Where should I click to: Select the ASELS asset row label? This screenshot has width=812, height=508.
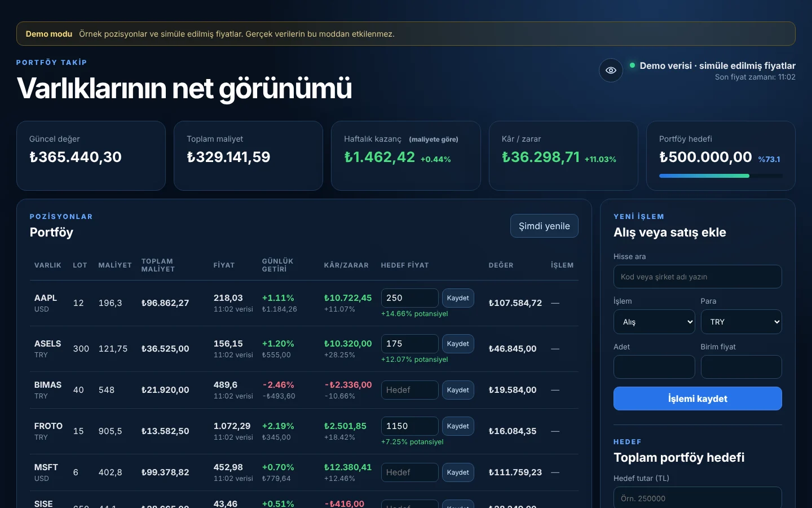47,344
